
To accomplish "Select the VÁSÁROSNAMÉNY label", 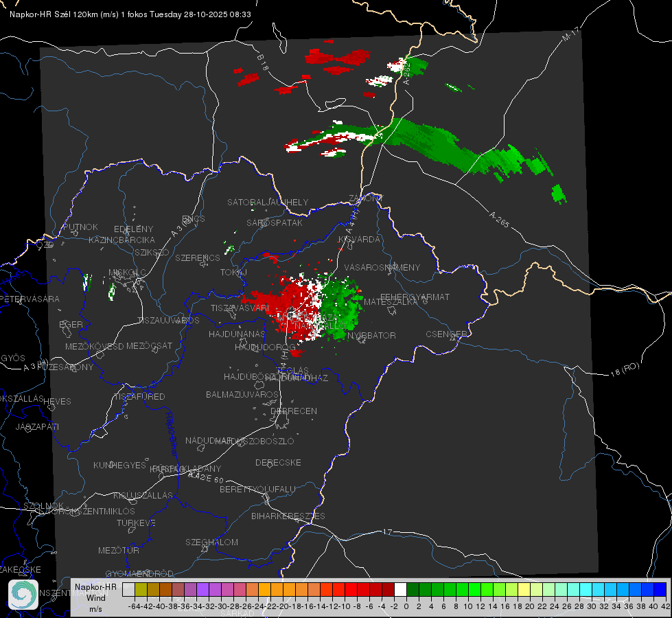I will tap(382, 268).
